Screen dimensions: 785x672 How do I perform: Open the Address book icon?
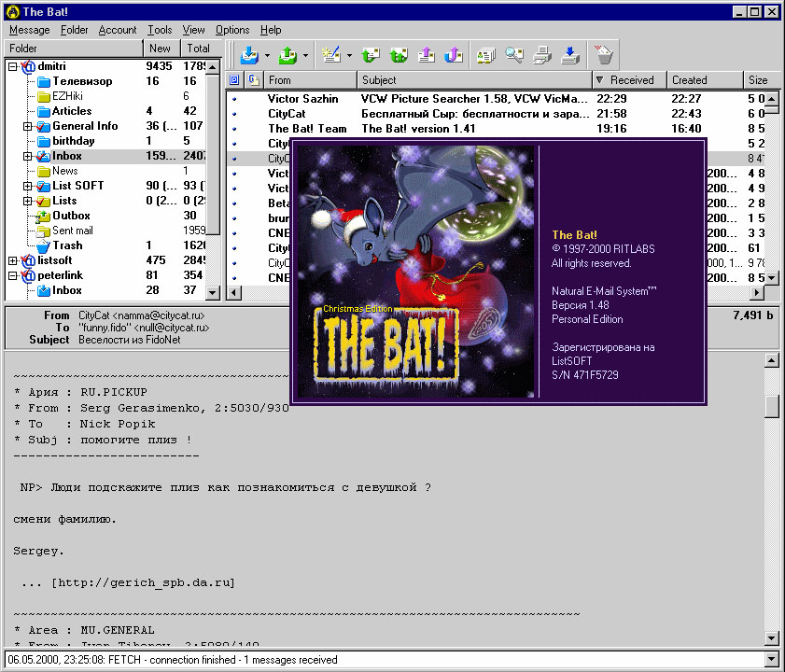tap(486, 55)
